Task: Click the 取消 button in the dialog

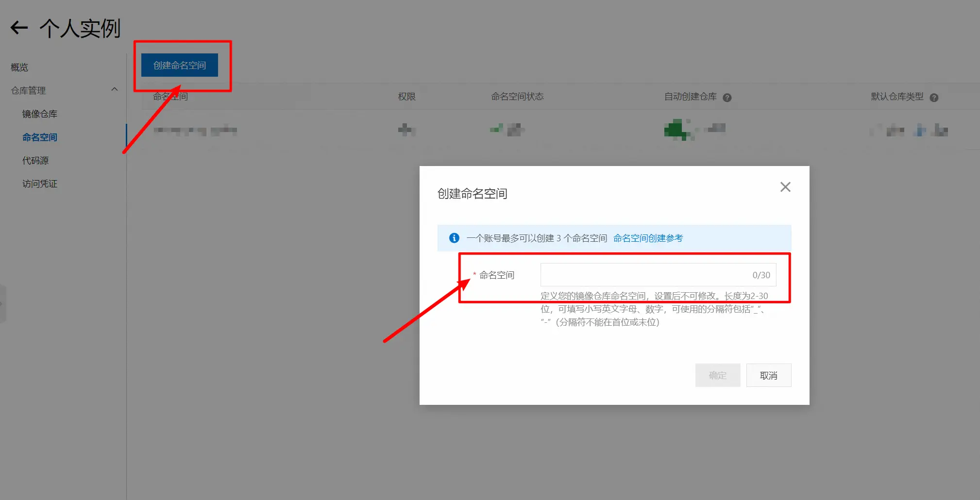Action: 769,375
